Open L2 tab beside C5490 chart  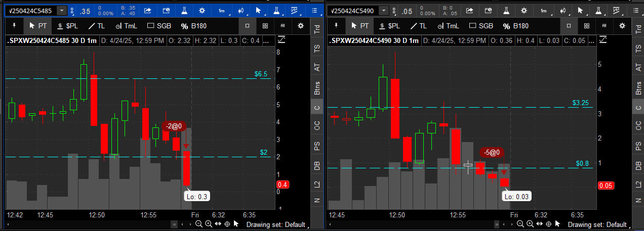click(x=638, y=184)
